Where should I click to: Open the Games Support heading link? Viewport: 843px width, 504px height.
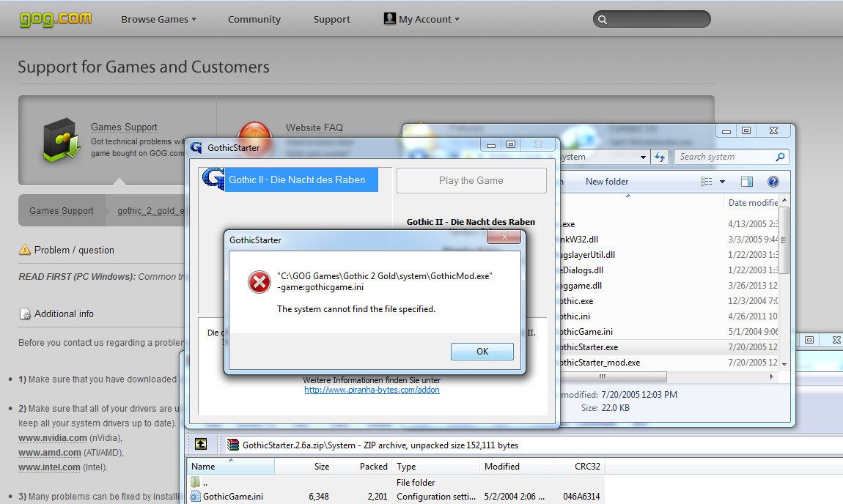click(x=124, y=127)
